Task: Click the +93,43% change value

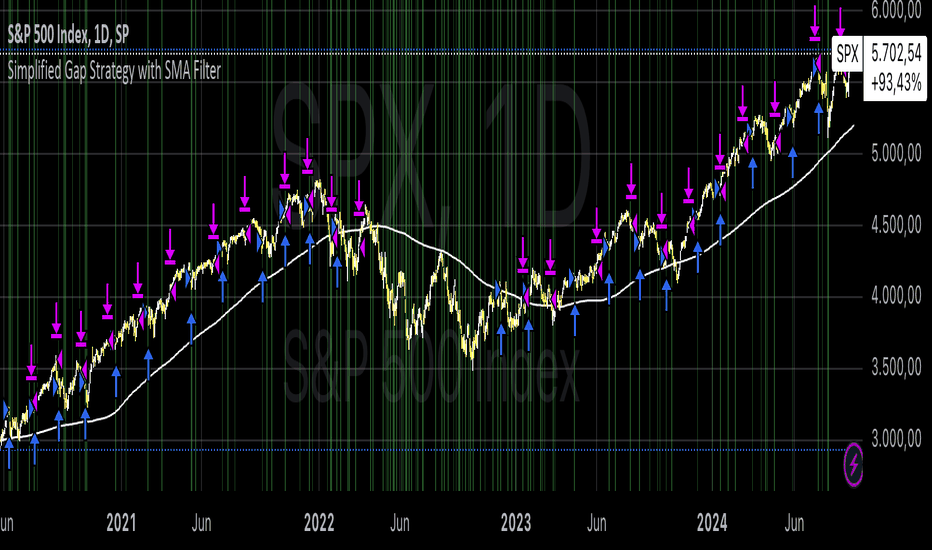Action: (896, 83)
